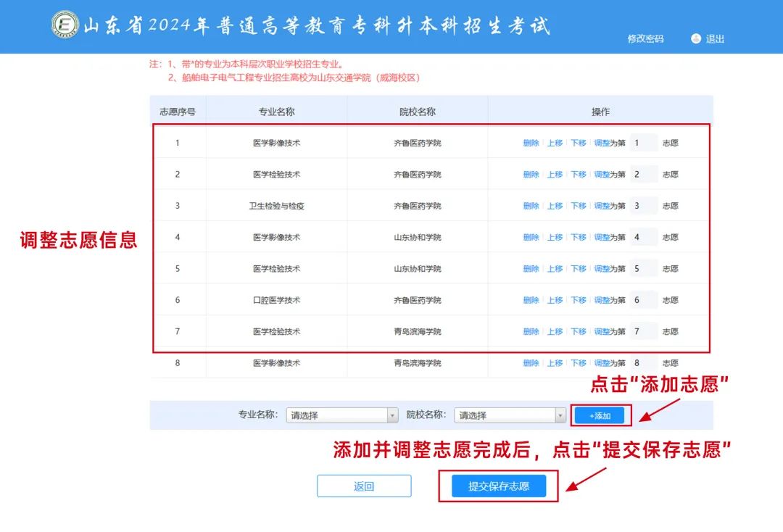The height and width of the screenshot is (532, 783).
Task: Open the 专业名称 dropdown
Action: [341, 415]
